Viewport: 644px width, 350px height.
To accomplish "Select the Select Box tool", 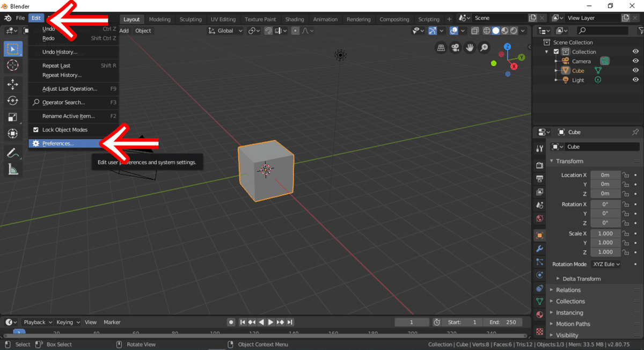I will [x=13, y=49].
